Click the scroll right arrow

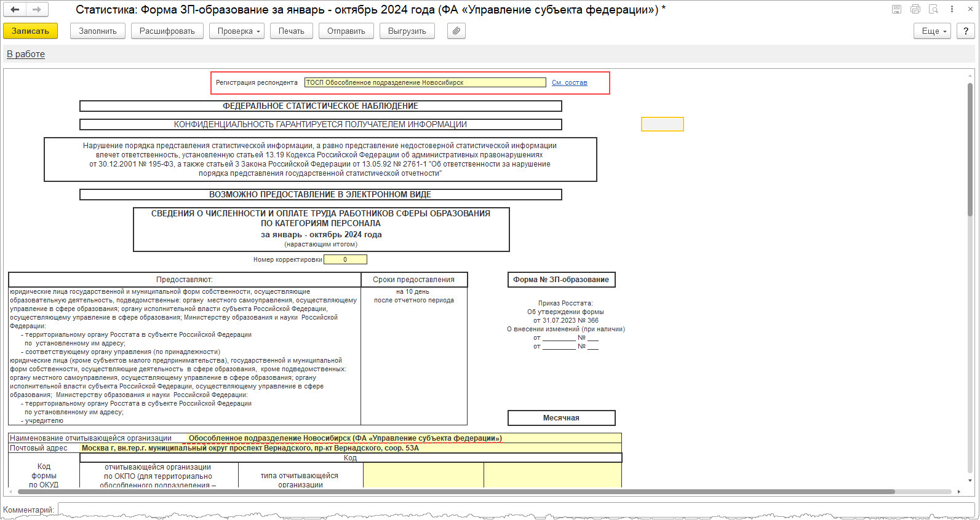pyautogui.click(x=959, y=492)
